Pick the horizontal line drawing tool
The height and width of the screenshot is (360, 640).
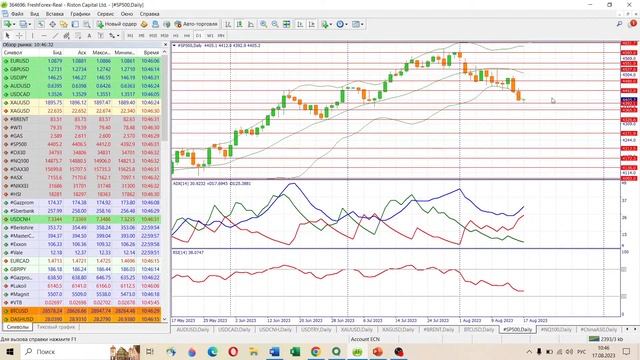point(44,36)
